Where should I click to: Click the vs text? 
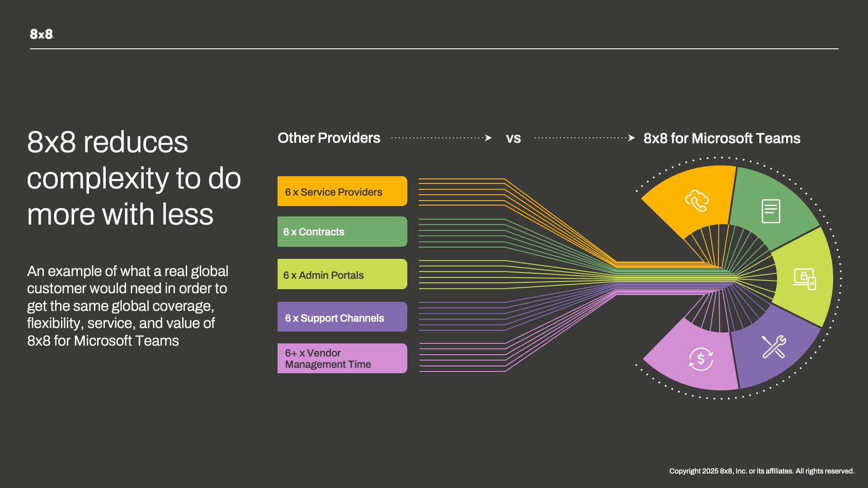point(513,138)
